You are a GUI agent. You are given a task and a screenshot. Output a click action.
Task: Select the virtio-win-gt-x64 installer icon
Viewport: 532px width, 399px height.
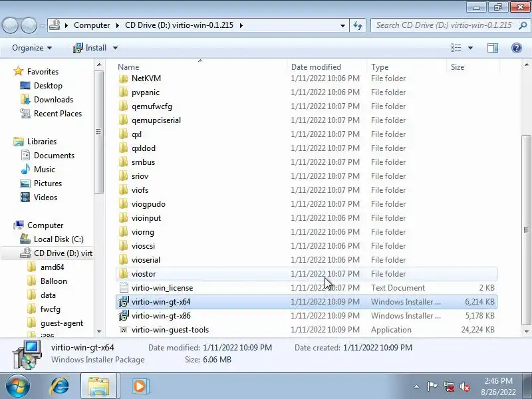click(x=124, y=302)
